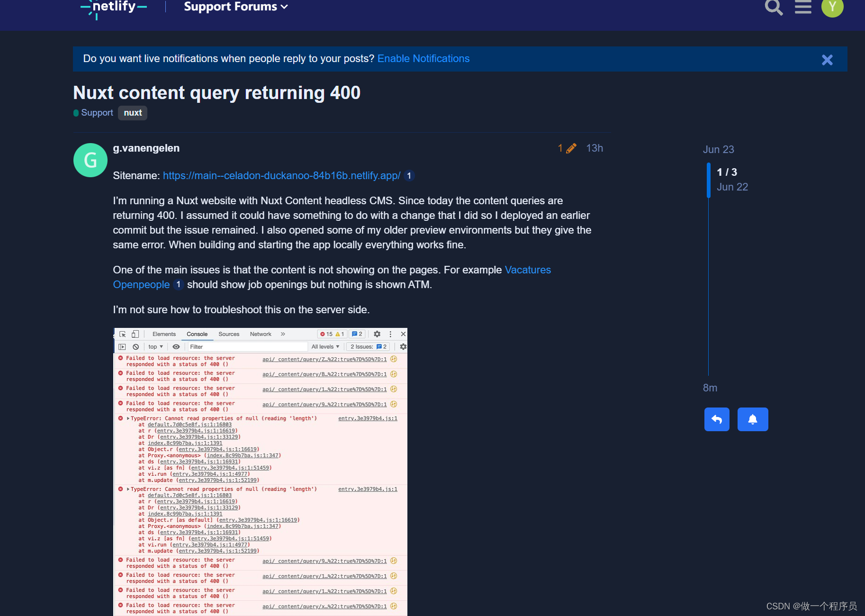865x616 pixels.
Task: Click the 2 Issues button
Action: (369, 347)
